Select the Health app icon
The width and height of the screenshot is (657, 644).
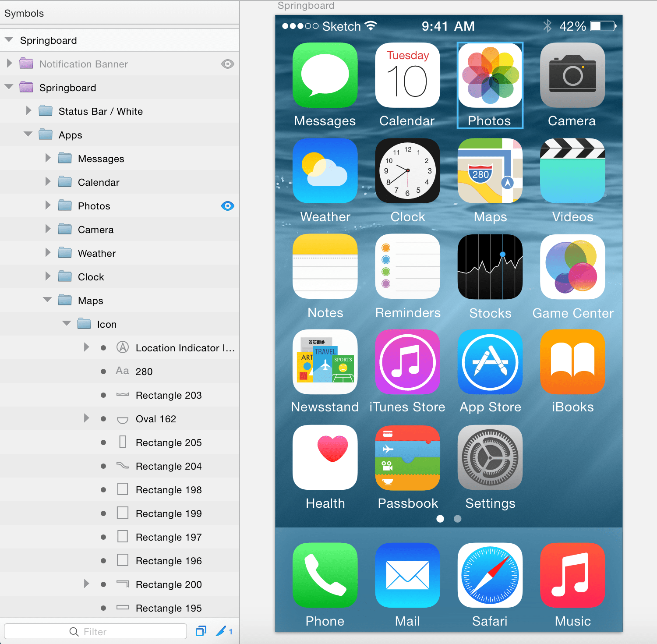pos(325,457)
